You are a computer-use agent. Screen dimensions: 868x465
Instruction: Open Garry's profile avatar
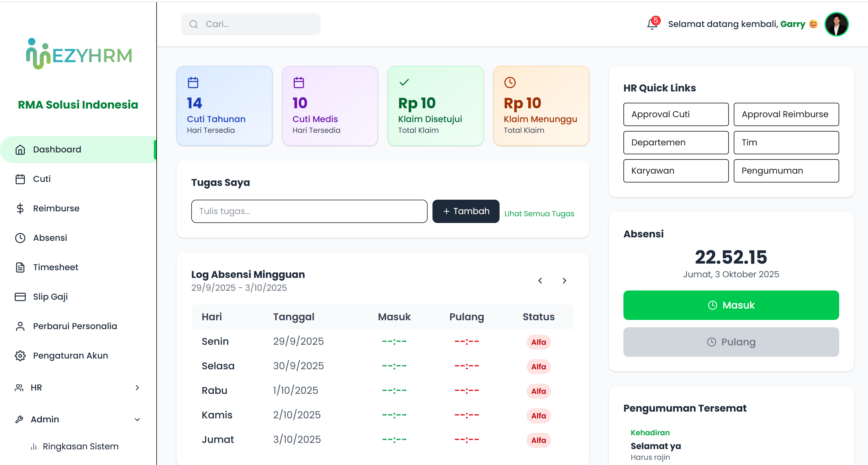(837, 24)
